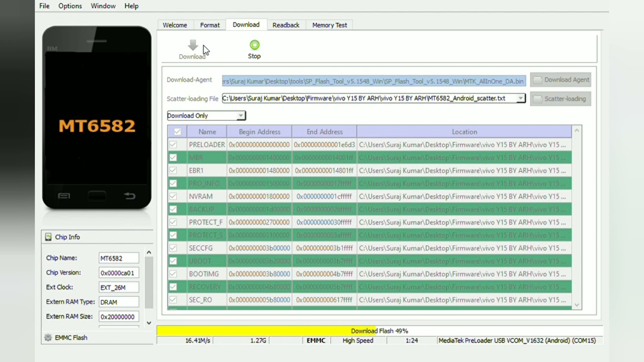This screenshot has width=644, height=362.
Task: Click the Ext Clock field EXT_26M
Action: pyautogui.click(x=119, y=288)
